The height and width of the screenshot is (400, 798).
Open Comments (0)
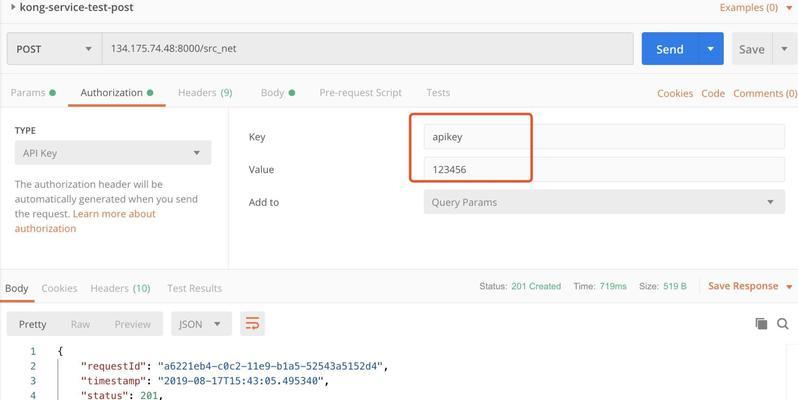(x=765, y=93)
